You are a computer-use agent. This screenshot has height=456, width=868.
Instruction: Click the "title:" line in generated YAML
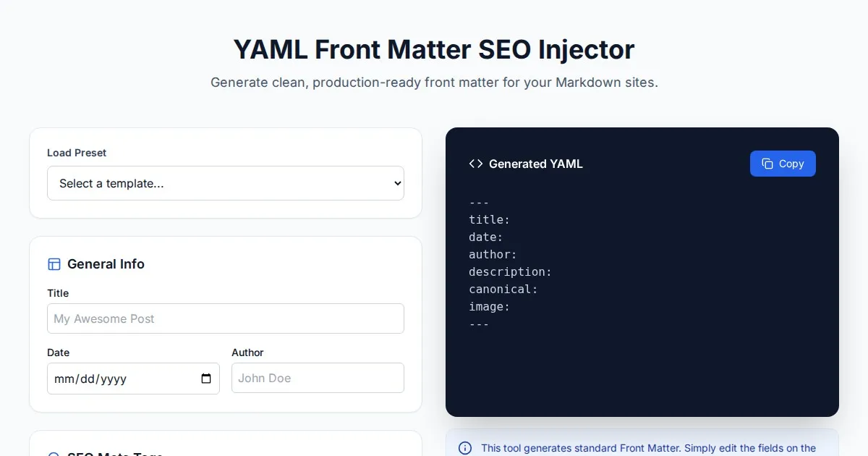point(490,220)
